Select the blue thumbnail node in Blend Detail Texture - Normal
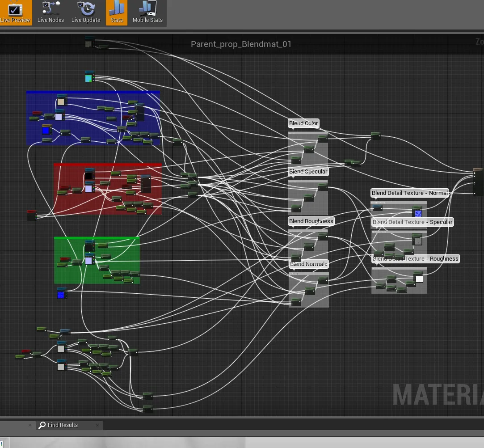This screenshot has width=484, height=448. 417,212
